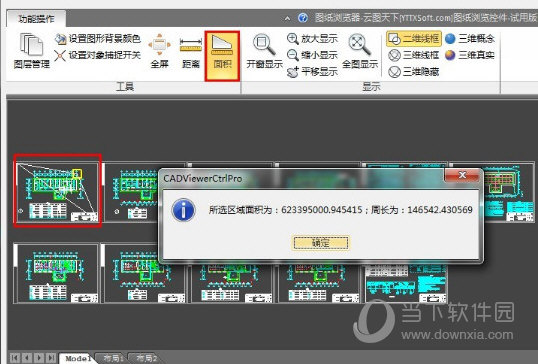Switch to 布局1 layout tab
This screenshot has height=364, width=538.
pos(113,359)
